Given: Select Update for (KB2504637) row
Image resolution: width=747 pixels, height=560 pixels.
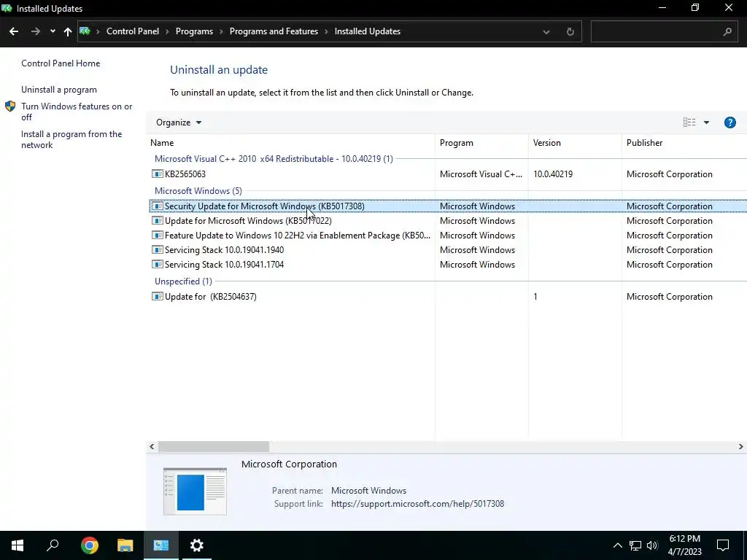Looking at the screenshot, I should click(x=448, y=297).
